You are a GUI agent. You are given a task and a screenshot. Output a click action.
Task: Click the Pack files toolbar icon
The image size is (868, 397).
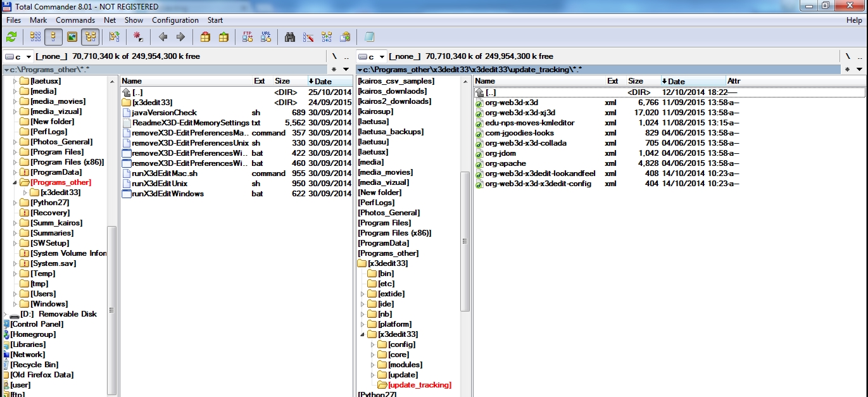click(205, 37)
